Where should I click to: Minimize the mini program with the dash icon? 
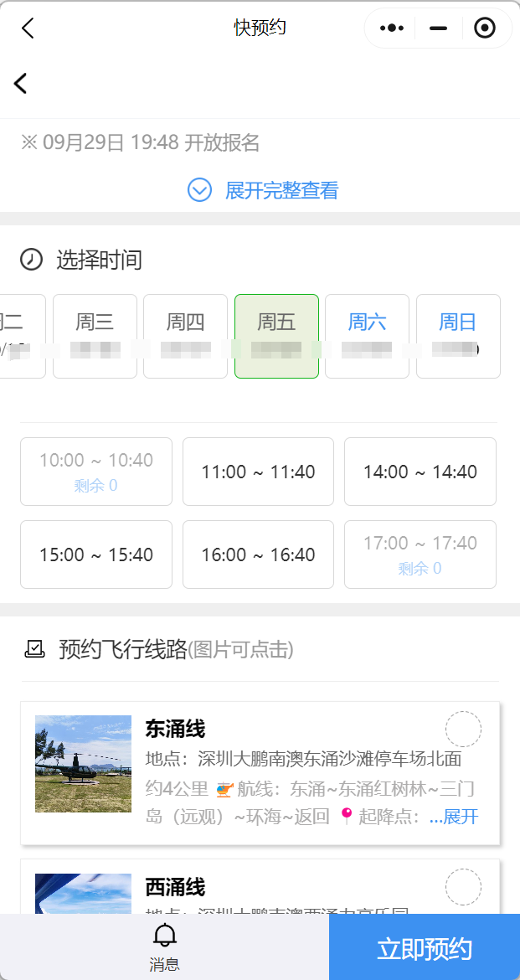tap(438, 28)
